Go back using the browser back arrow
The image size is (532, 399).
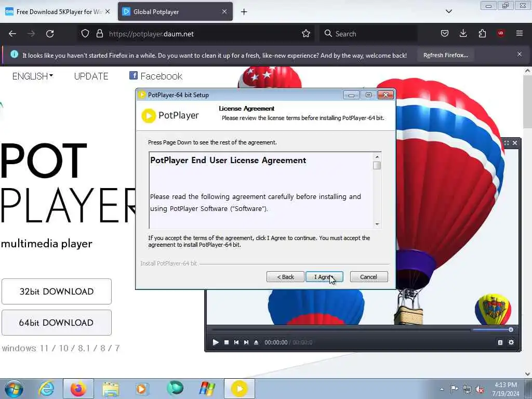pyautogui.click(x=12, y=34)
